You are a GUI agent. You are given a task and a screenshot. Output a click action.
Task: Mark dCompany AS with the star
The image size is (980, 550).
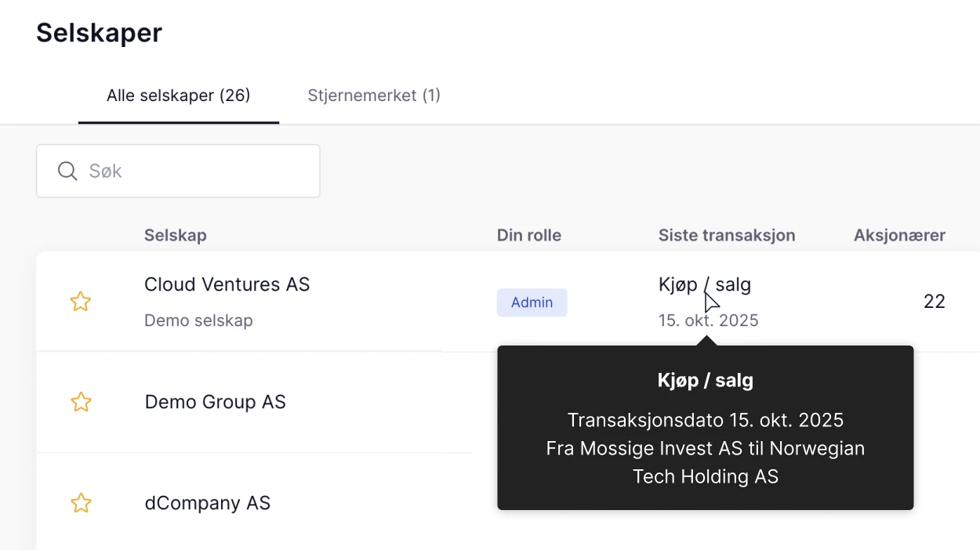pyautogui.click(x=81, y=503)
